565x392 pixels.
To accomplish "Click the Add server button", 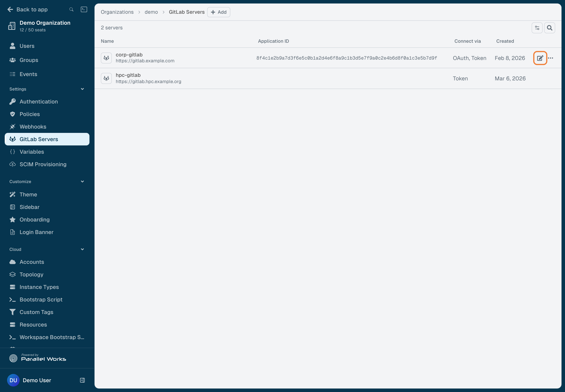I will point(219,12).
